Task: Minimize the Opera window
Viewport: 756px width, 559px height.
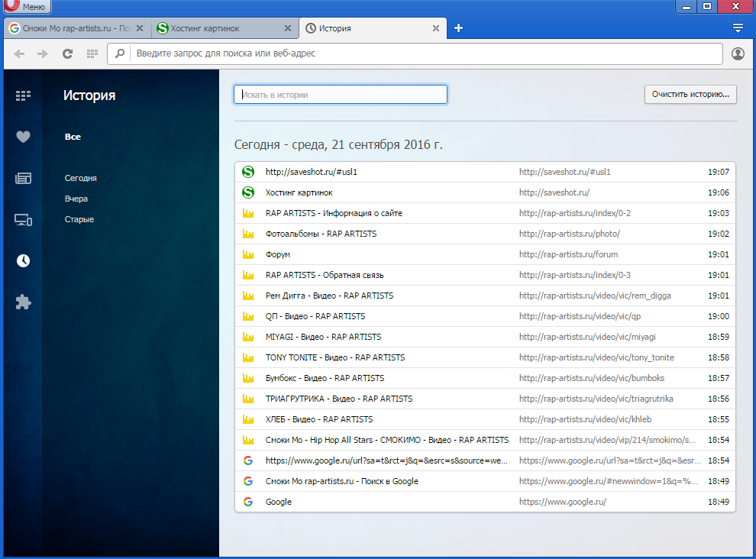Action: click(686, 6)
